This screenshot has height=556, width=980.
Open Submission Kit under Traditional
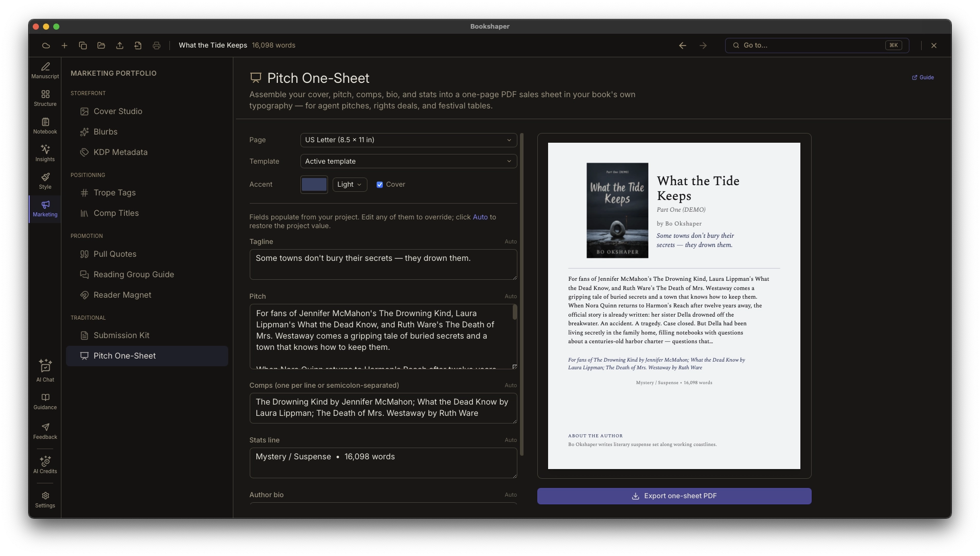tap(147, 336)
